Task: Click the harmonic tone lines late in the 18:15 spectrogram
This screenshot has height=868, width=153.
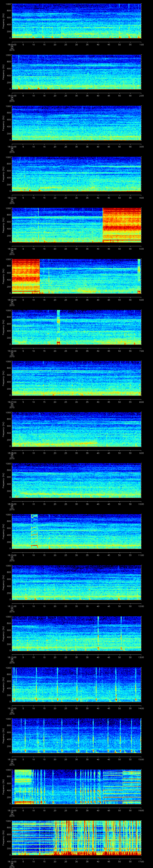Action: click(x=122, y=786)
